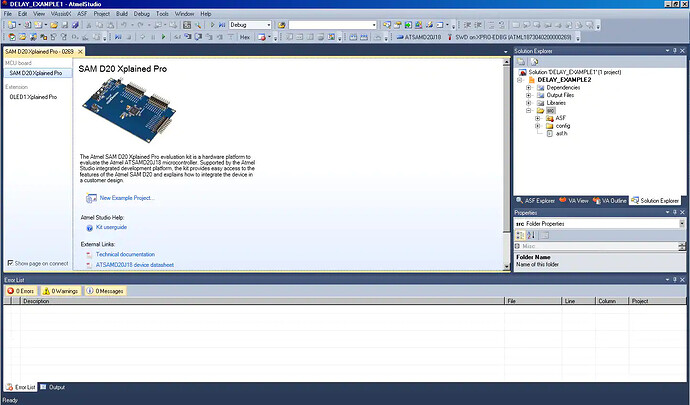
Task: Open the Build menu
Action: (122, 14)
